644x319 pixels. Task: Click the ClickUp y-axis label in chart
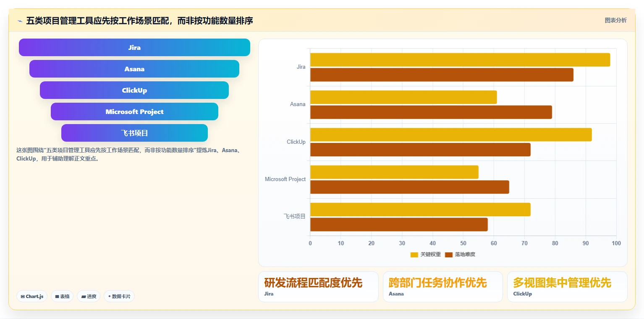pos(296,142)
